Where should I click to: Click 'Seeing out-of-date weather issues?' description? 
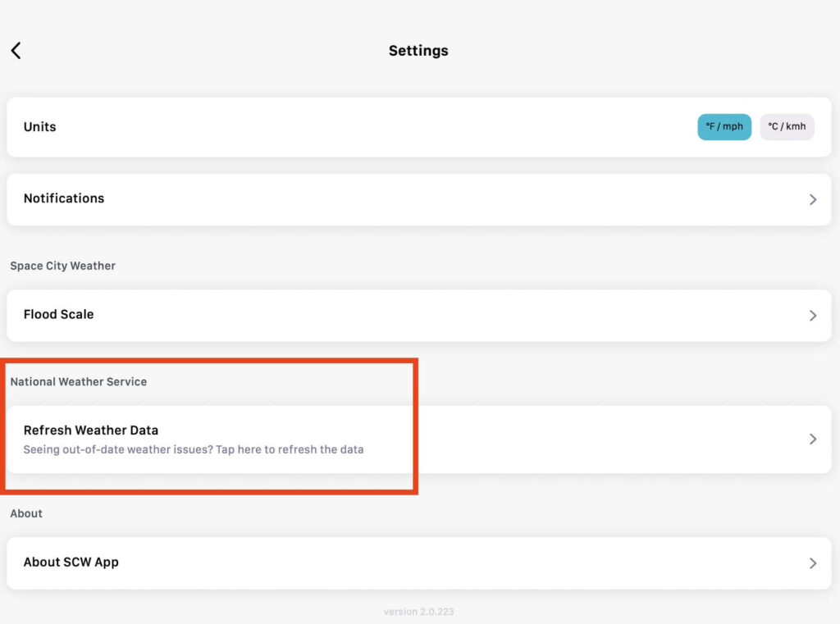[194, 450]
